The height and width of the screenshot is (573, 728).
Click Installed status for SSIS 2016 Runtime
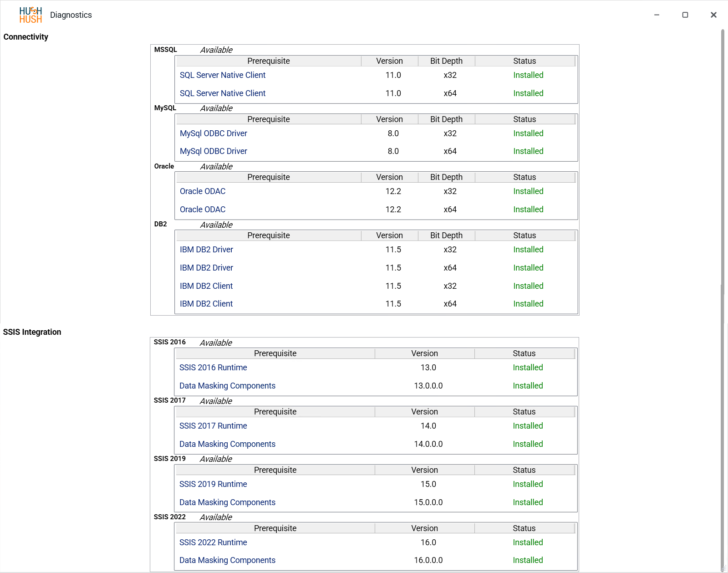[x=528, y=368]
